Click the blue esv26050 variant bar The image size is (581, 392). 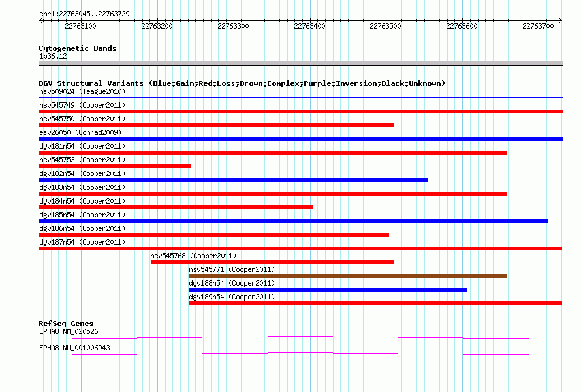[300, 139]
